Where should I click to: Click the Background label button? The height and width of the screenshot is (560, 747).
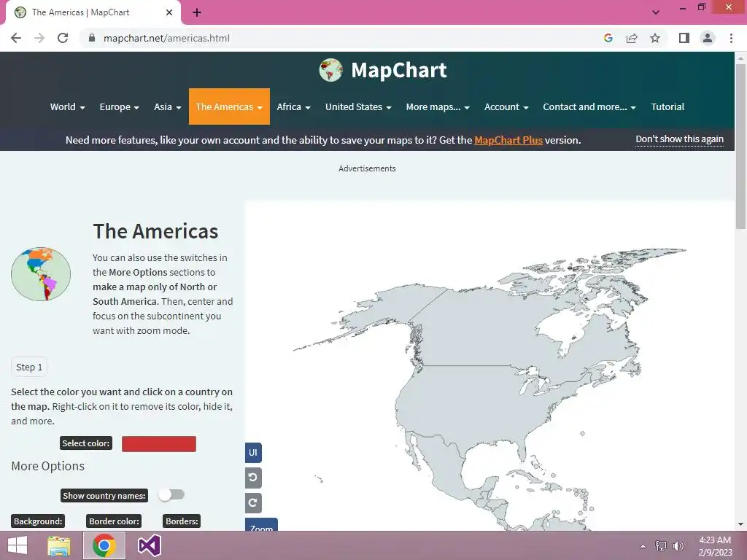(x=38, y=521)
